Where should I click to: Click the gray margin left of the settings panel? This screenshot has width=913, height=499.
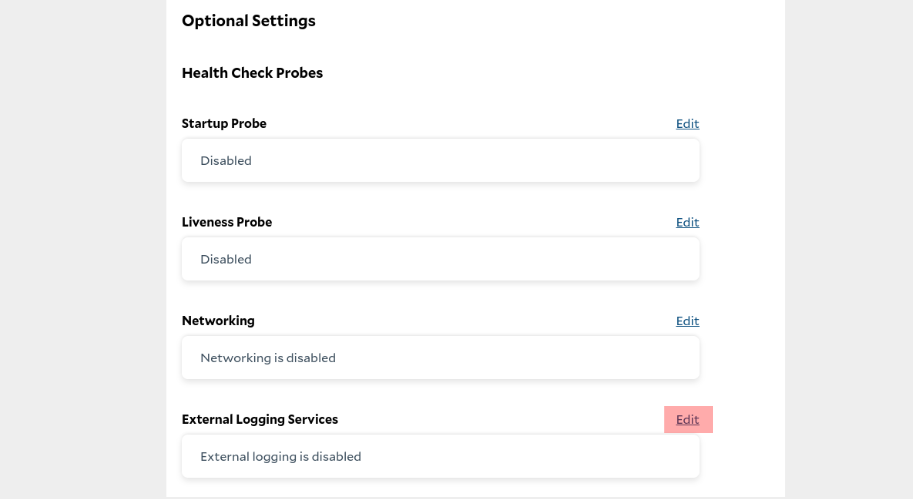pos(82,250)
